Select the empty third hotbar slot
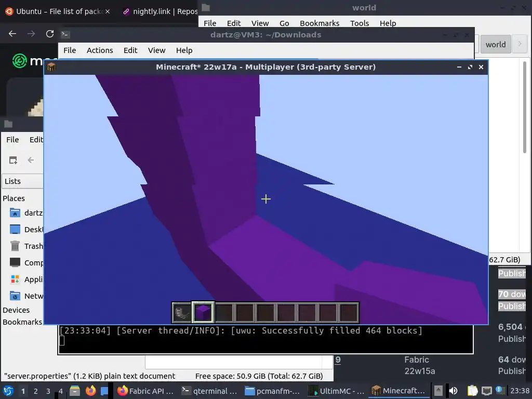The height and width of the screenshot is (399, 532). [x=224, y=312]
